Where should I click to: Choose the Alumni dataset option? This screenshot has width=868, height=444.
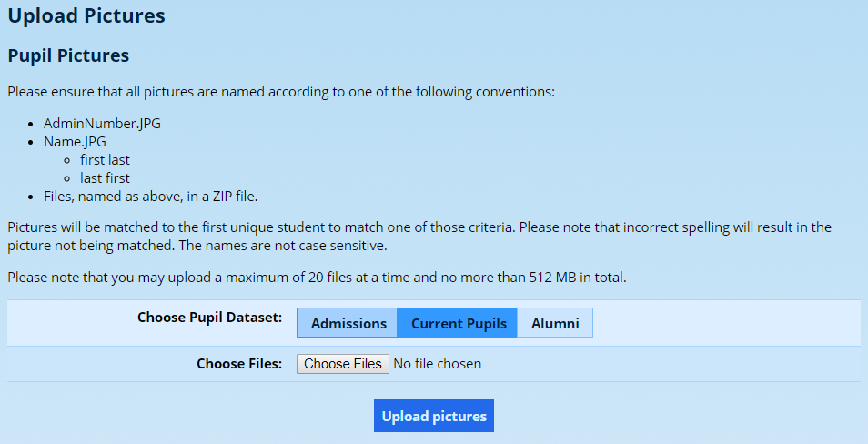pos(555,323)
